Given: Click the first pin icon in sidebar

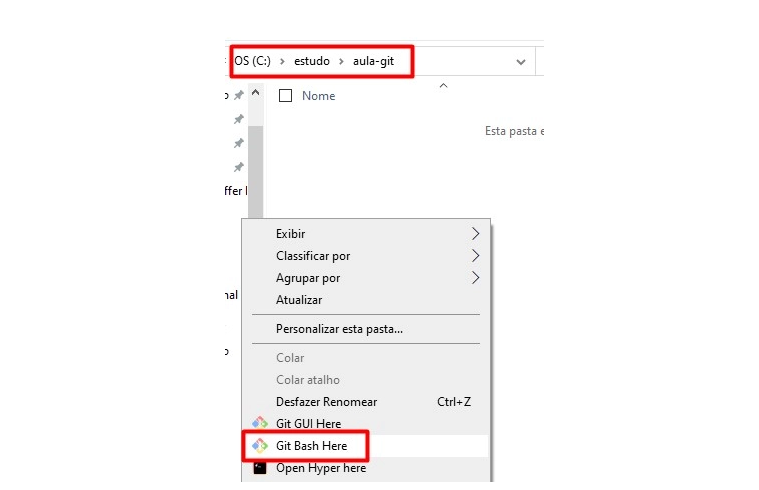Looking at the screenshot, I should [239, 95].
